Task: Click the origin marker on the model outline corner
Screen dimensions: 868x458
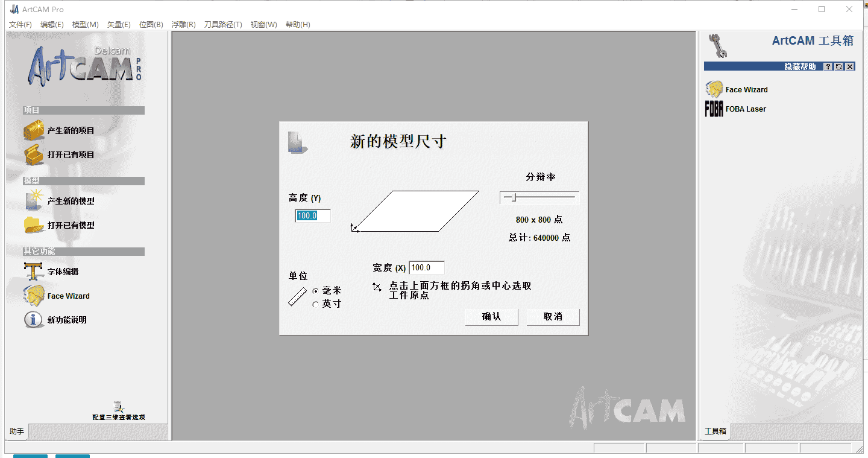Action: [354, 227]
